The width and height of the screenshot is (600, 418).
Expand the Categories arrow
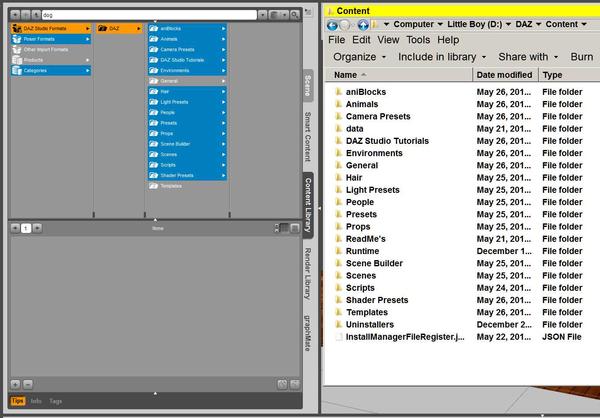(x=88, y=70)
